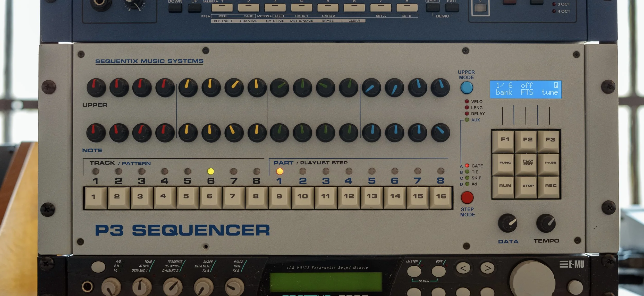644x296 pixels.
Task: Tap step key 10
Action: coord(303,198)
